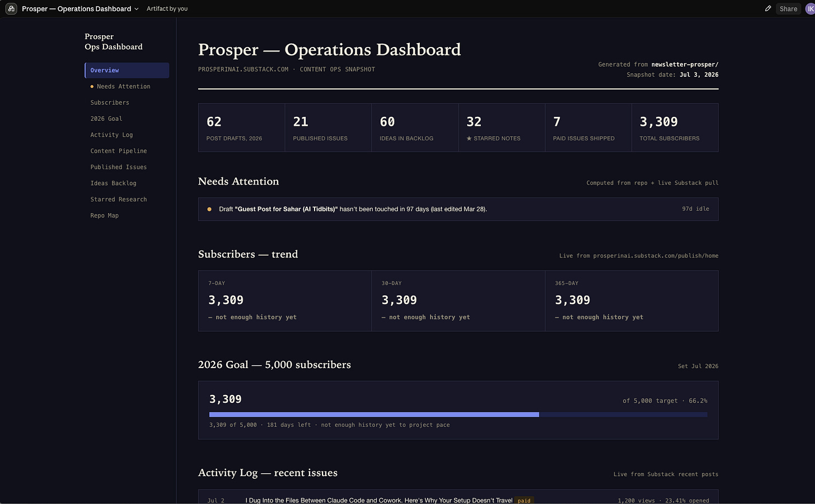This screenshot has width=815, height=504.
Task: Click the orange dot in the draft alert
Action: pos(209,209)
